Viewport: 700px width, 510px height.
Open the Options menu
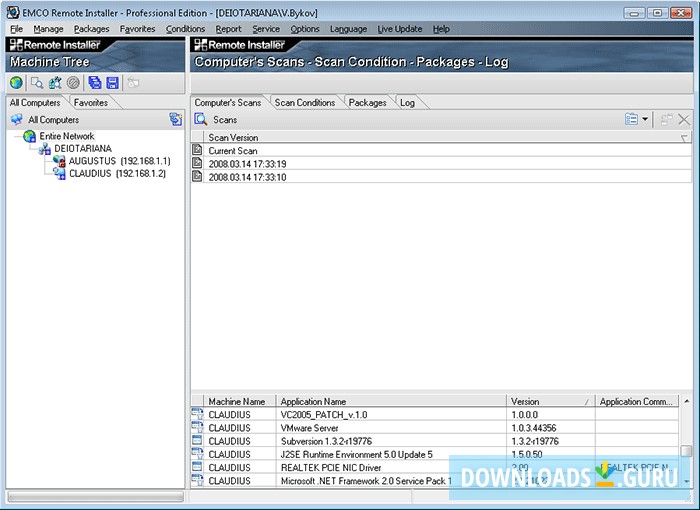click(x=305, y=29)
